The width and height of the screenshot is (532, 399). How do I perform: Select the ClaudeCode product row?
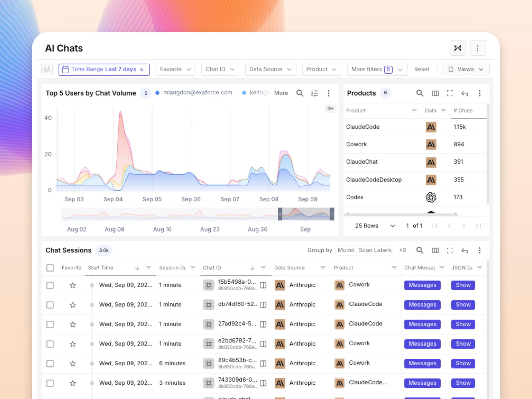click(415, 127)
